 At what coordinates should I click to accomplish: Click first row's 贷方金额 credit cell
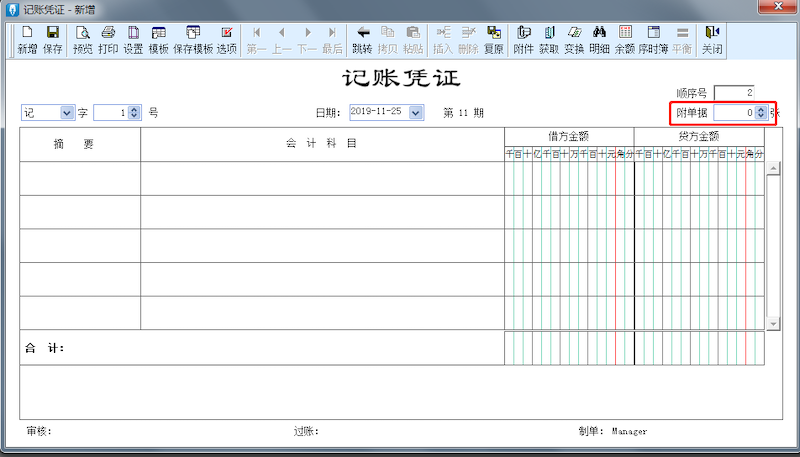click(699, 179)
